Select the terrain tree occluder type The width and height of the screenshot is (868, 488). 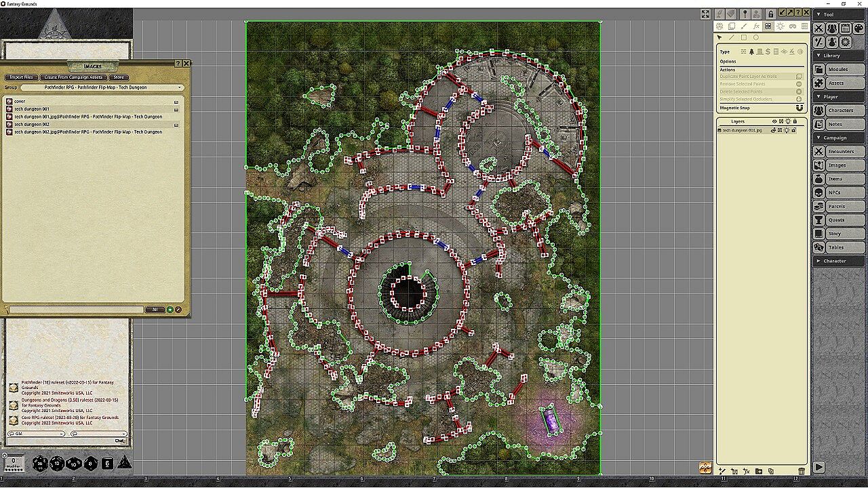coord(752,52)
